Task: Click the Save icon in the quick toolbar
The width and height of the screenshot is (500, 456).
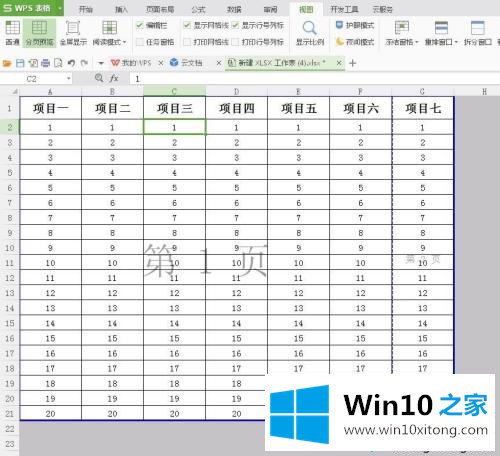Action: click(x=20, y=63)
